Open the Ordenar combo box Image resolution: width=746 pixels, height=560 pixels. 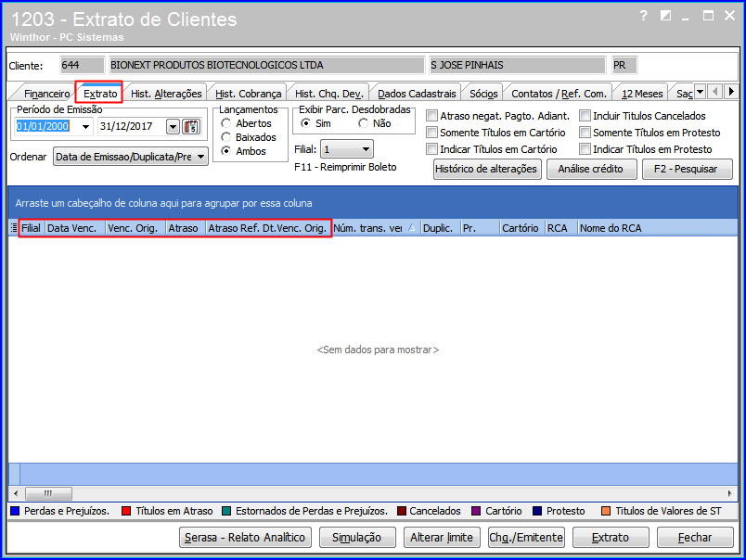coord(130,157)
